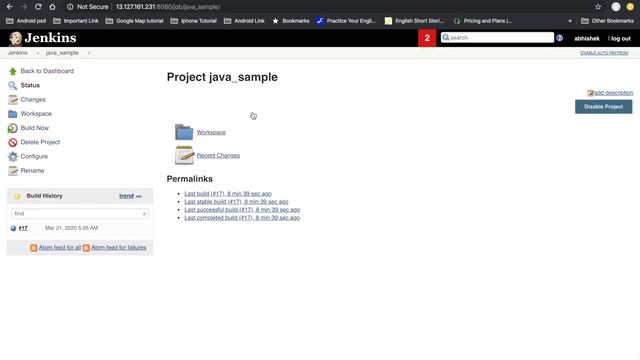Open the Atom feed for all link

click(x=60, y=248)
